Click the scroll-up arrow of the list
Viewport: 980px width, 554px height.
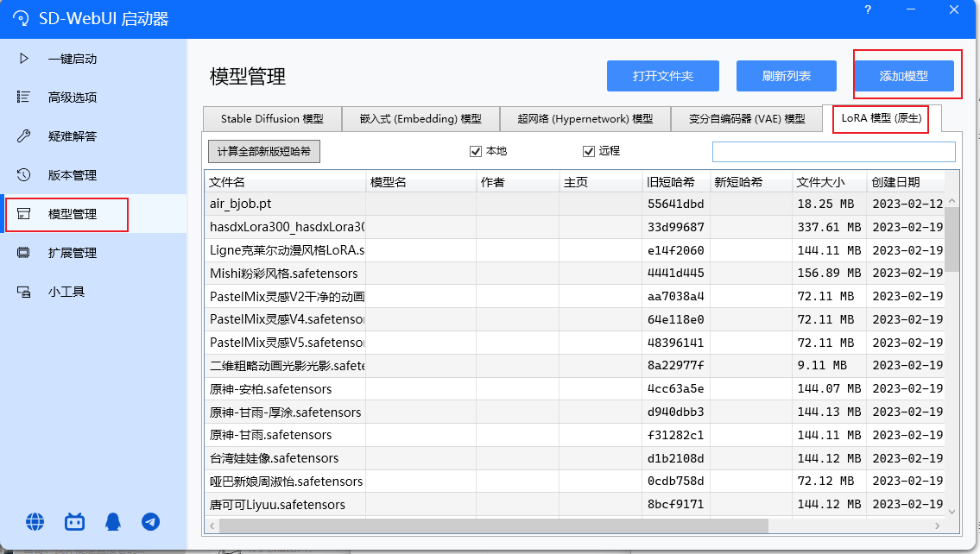click(952, 201)
